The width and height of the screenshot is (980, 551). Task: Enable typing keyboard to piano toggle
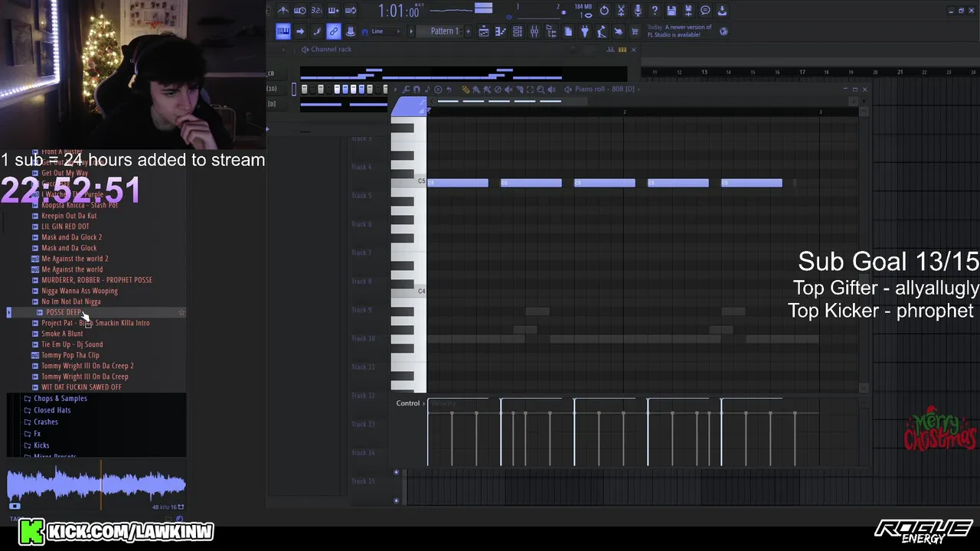click(x=283, y=31)
